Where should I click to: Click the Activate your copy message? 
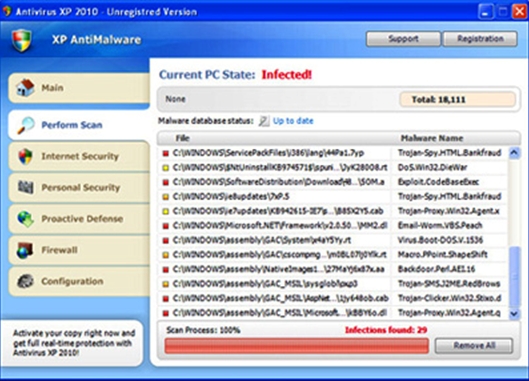[x=74, y=343]
